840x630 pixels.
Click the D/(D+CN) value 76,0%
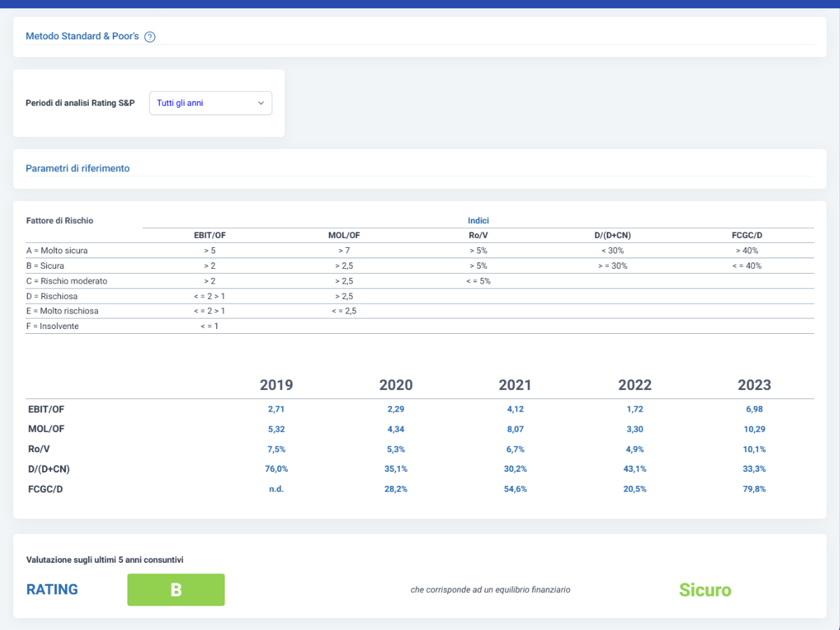(x=276, y=469)
